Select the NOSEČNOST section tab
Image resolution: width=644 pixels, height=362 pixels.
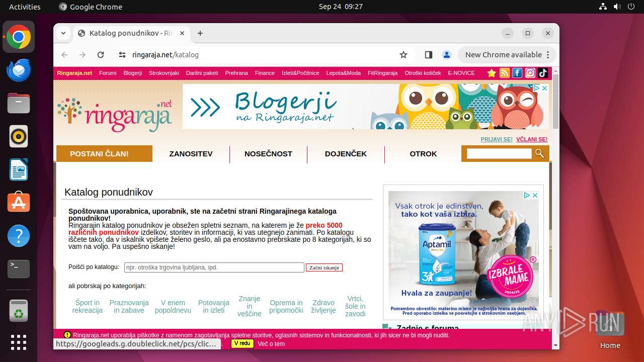(268, 154)
